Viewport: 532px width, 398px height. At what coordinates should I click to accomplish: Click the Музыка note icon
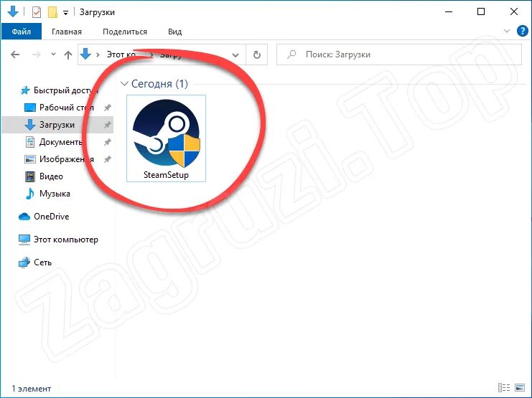(x=30, y=194)
